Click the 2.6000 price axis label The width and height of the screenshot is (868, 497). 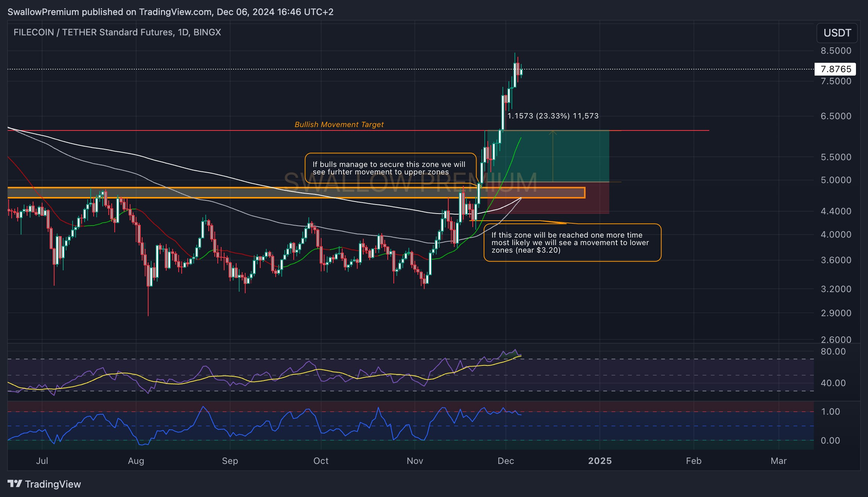pos(836,339)
